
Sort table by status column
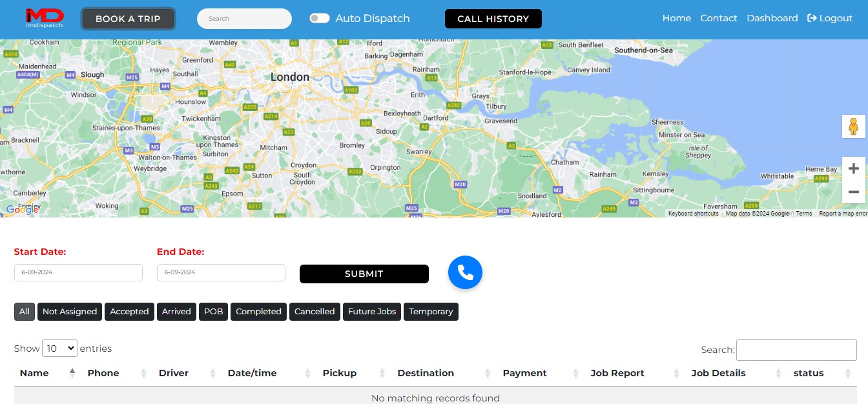click(x=822, y=373)
